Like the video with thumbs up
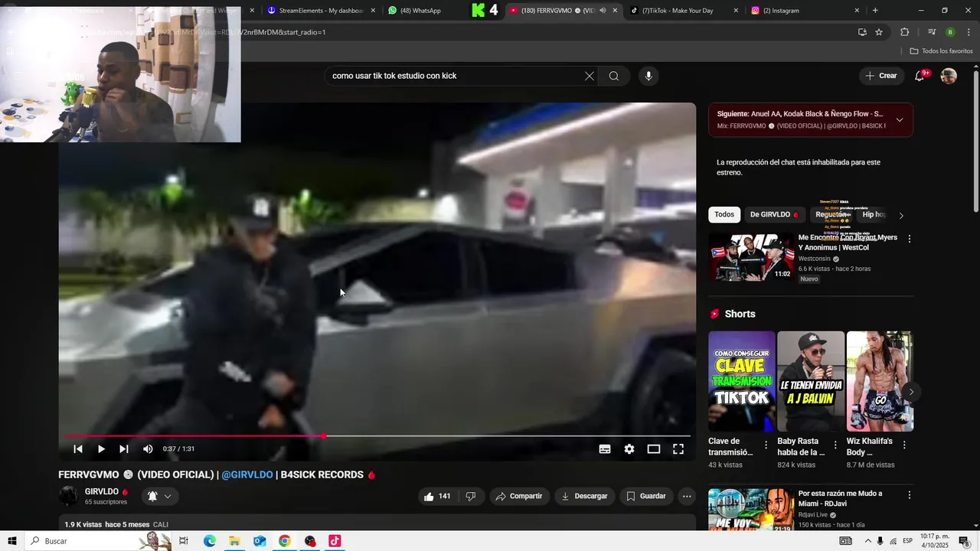Image resolution: width=980 pixels, height=551 pixels. tap(437, 497)
